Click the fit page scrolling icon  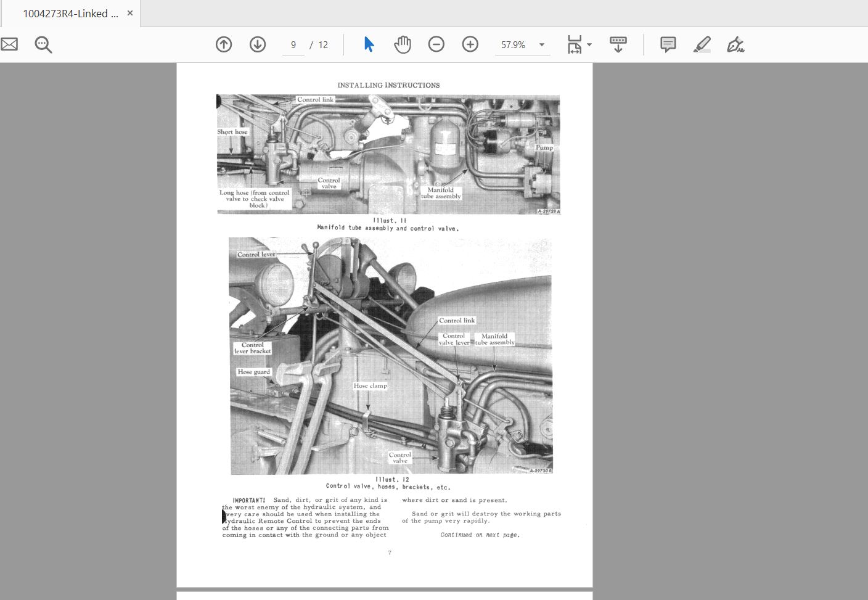pyautogui.click(x=575, y=44)
